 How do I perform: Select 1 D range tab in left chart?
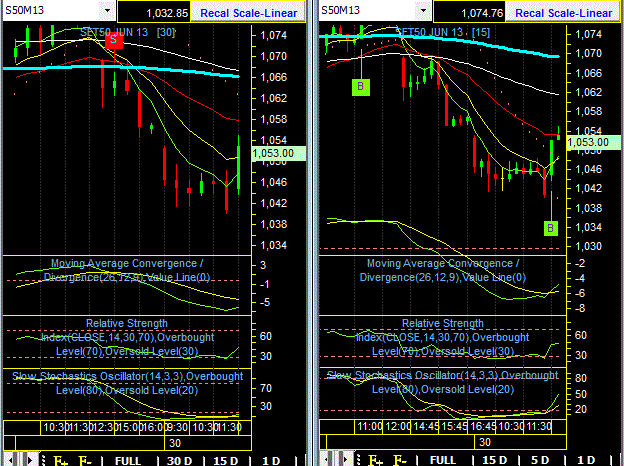(271, 460)
